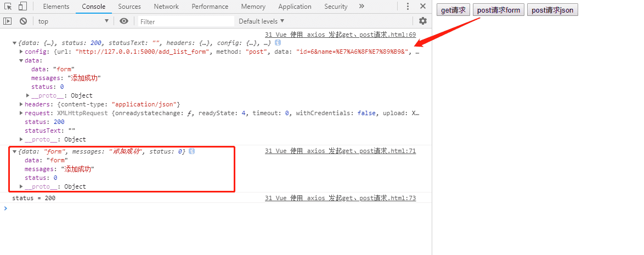Open the Memory tab
Image resolution: width=644 pixels, height=255 pixels.
click(x=253, y=7)
